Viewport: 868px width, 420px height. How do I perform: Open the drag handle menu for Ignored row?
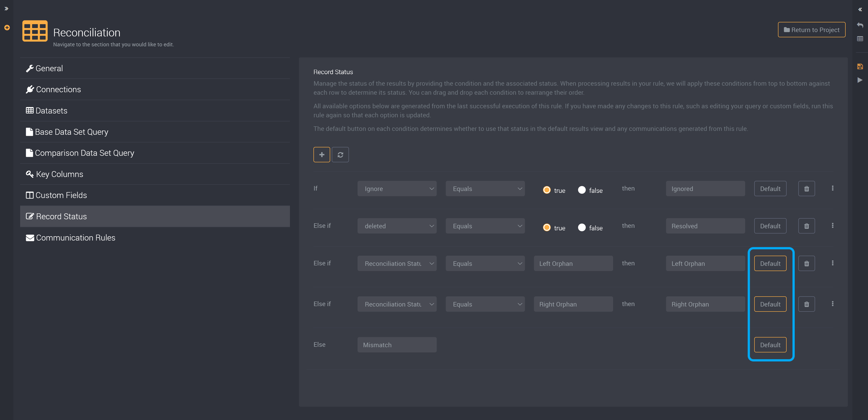click(832, 188)
